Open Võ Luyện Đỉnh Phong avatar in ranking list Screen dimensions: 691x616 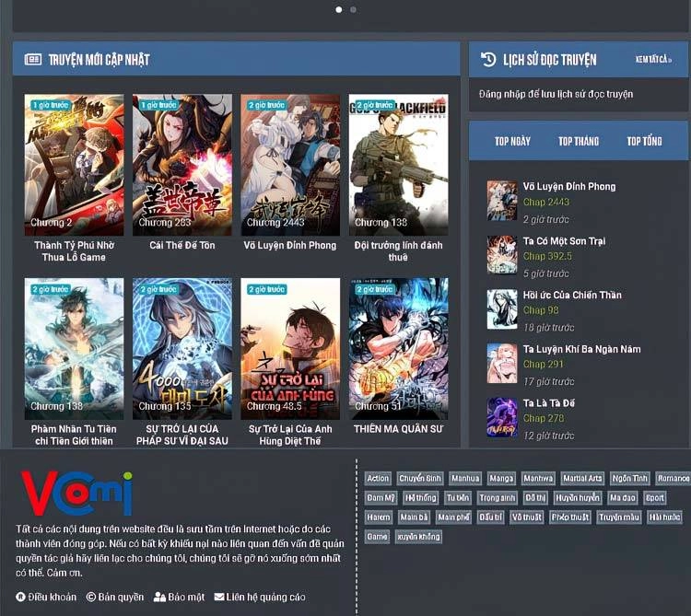click(x=502, y=201)
